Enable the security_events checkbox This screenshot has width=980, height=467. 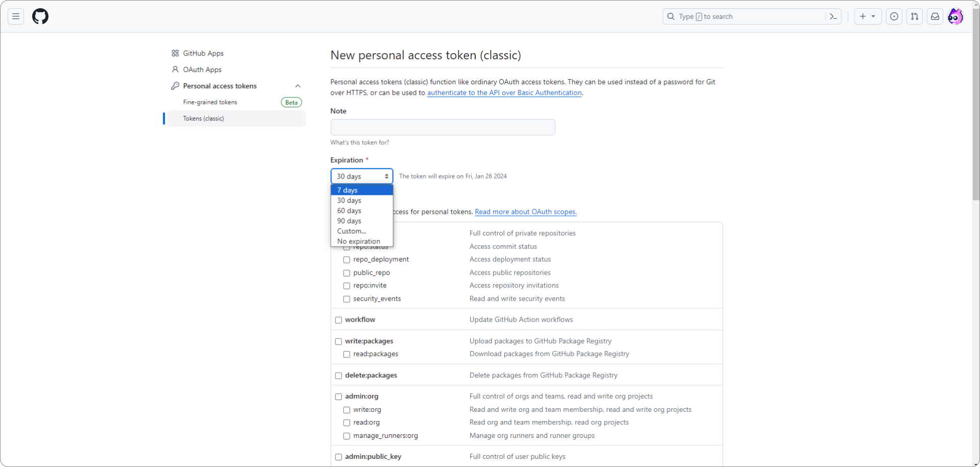coord(347,299)
